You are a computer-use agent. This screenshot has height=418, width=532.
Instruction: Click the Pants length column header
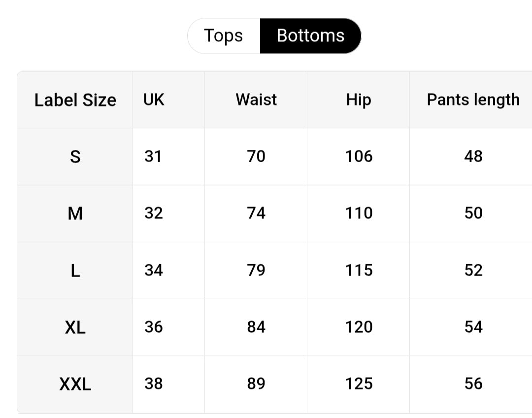tap(473, 100)
